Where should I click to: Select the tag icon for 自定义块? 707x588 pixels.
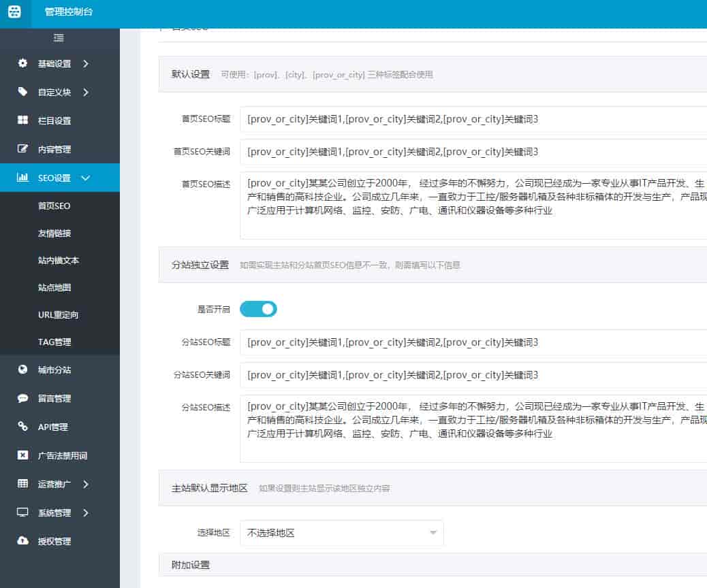23,92
